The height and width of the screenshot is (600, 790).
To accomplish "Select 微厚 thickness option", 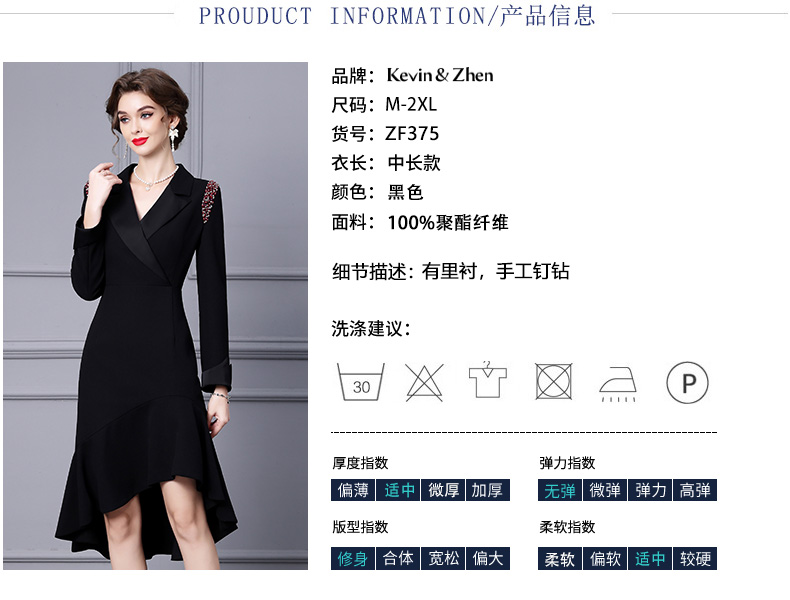I will point(443,490).
